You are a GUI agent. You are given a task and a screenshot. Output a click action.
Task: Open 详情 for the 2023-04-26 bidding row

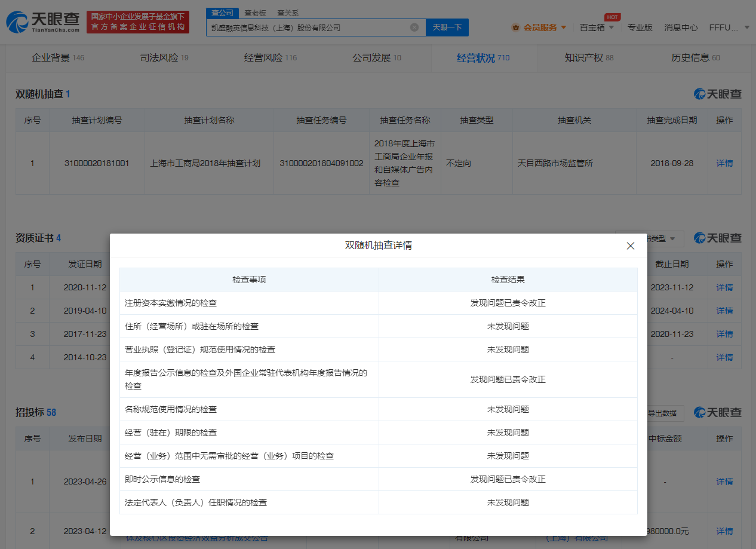[x=724, y=481]
